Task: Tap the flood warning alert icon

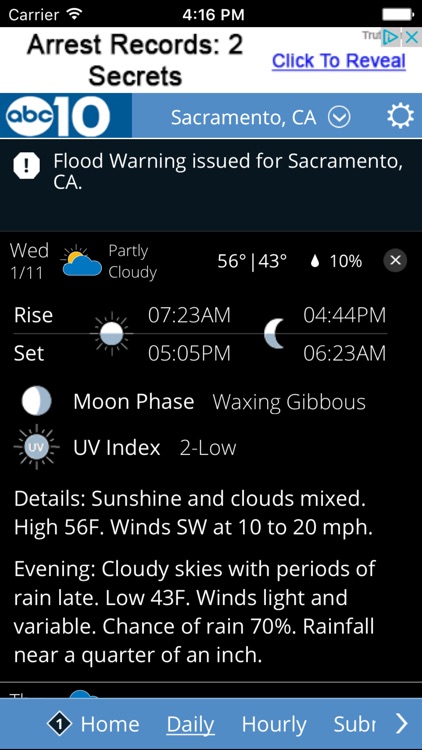Action: point(26,166)
